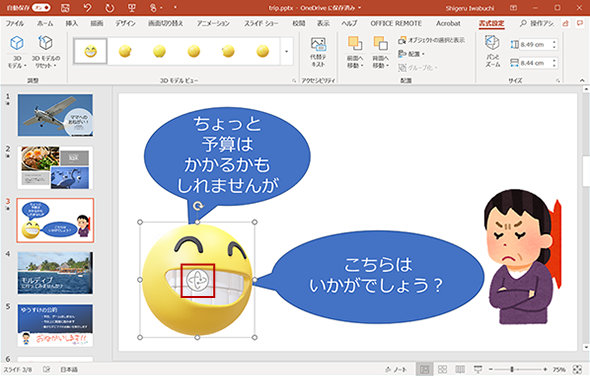This screenshot has width=590, height=376.
Task: Open the 書式設定 tab
Action: (491, 23)
